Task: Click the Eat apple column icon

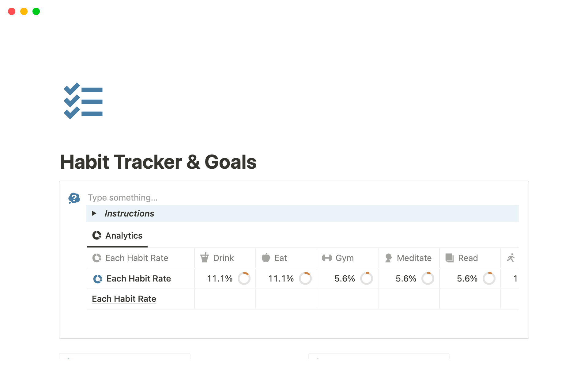Action: tap(266, 258)
